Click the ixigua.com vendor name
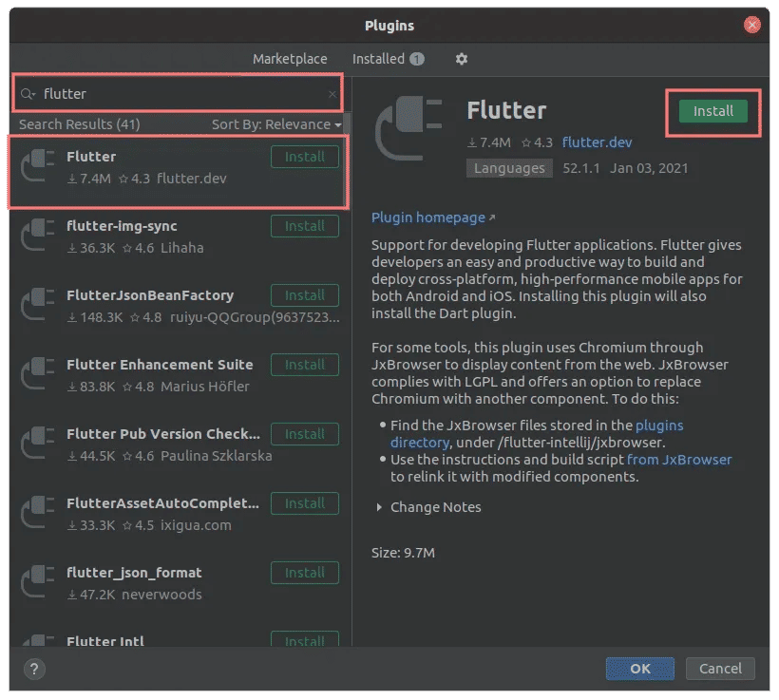The height and width of the screenshot is (700, 779). [x=196, y=525]
